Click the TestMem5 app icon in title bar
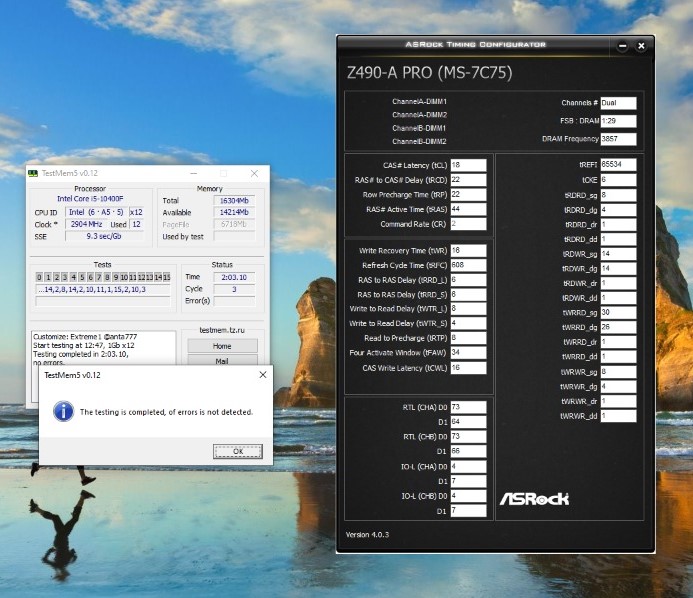This screenshot has height=598, width=693. [33, 173]
